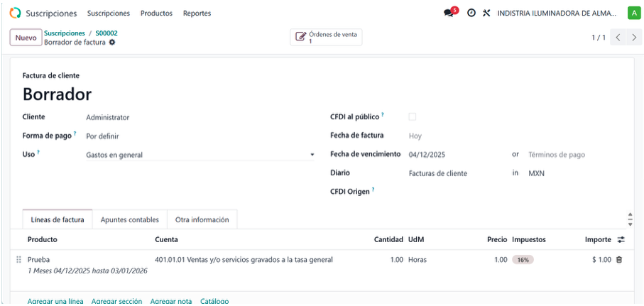Click the Nuevo button
This screenshot has height=306, width=644.
pos(26,38)
